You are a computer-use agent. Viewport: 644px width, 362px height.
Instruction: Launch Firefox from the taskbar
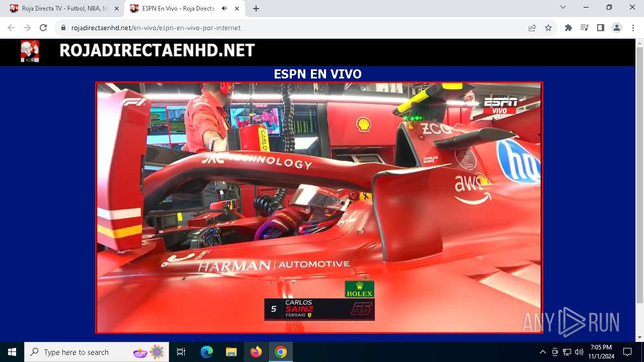(256, 352)
